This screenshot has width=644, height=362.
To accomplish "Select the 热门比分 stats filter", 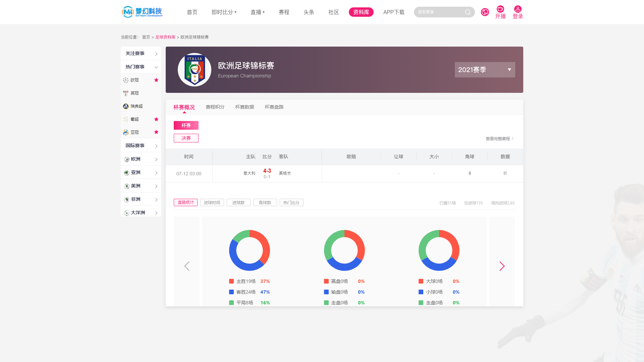I will pyautogui.click(x=291, y=202).
